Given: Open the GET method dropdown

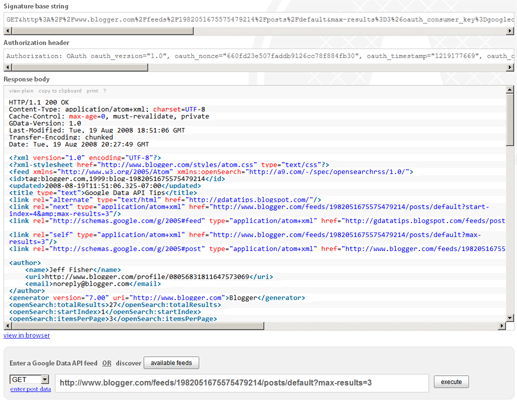Looking at the screenshot, I should tap(29, 379).
